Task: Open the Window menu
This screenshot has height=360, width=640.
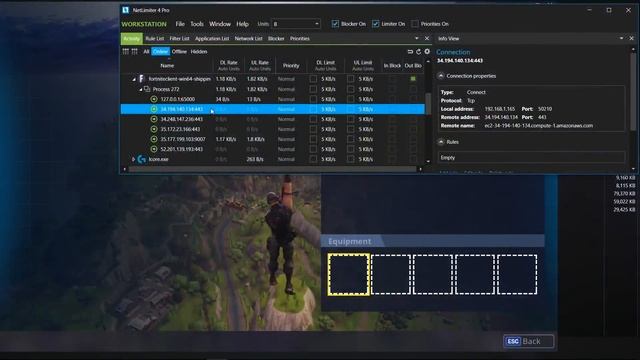Action: tap(220, 24)
